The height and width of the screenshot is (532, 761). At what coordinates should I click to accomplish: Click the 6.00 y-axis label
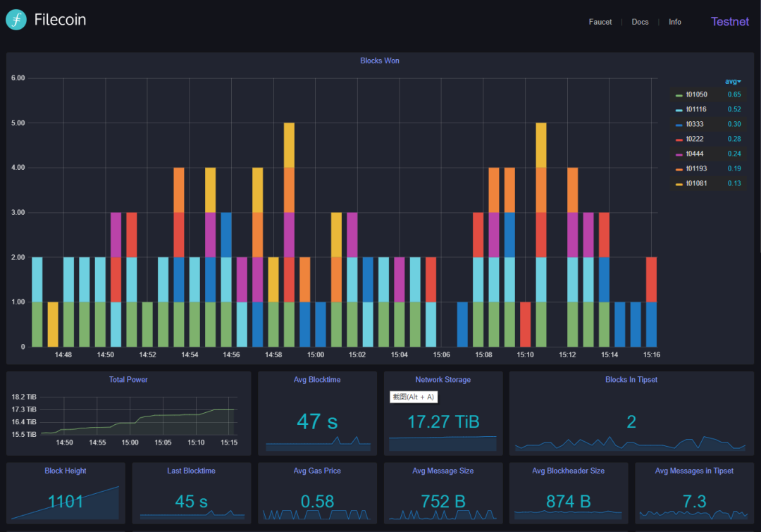click(18, 78)
